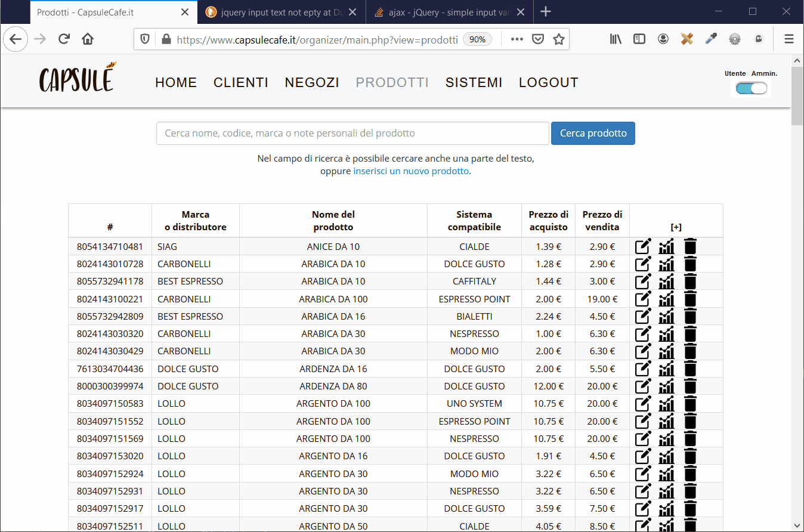Delete the 6.50 € ARGENTO DA 30 Nespresso row
The height and width of the screenshot is (532, 804).
tap(690, 491)
